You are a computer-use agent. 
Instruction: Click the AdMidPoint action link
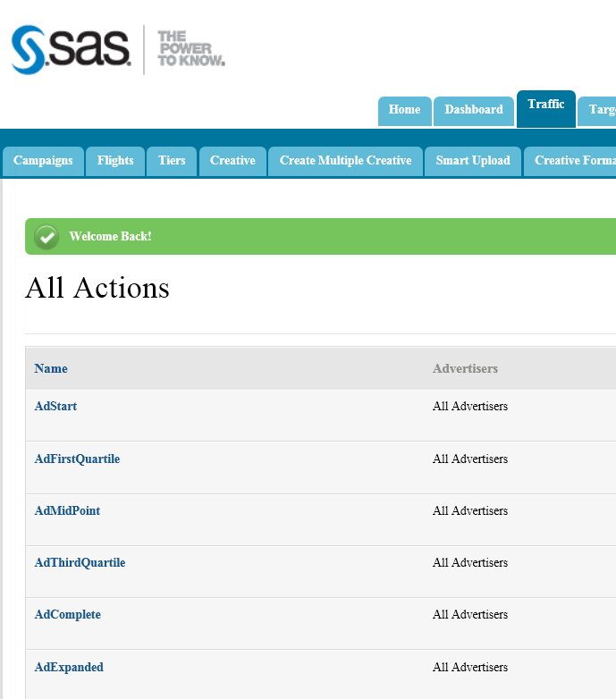67,510
